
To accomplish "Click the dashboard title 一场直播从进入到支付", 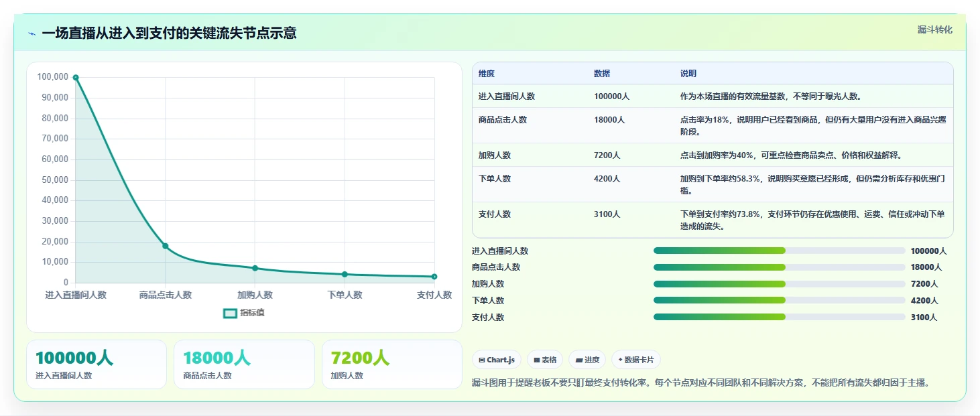I will coord(169,33).
